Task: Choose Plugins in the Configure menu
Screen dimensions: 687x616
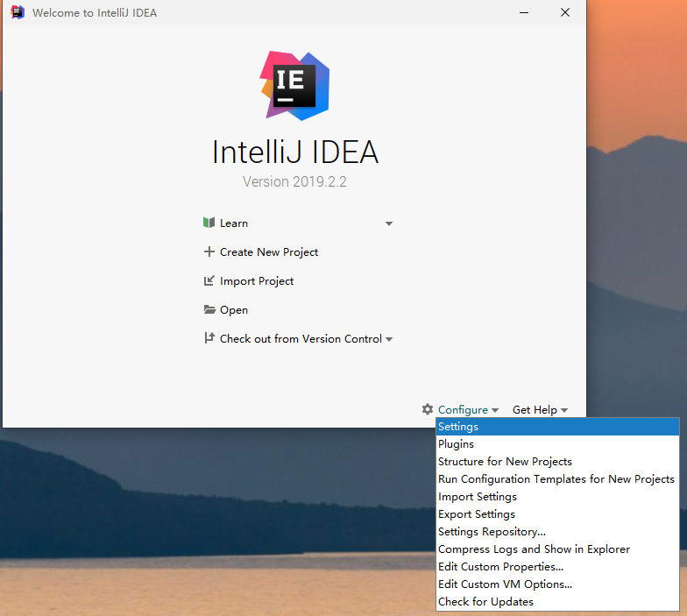Action: point(456,444)
